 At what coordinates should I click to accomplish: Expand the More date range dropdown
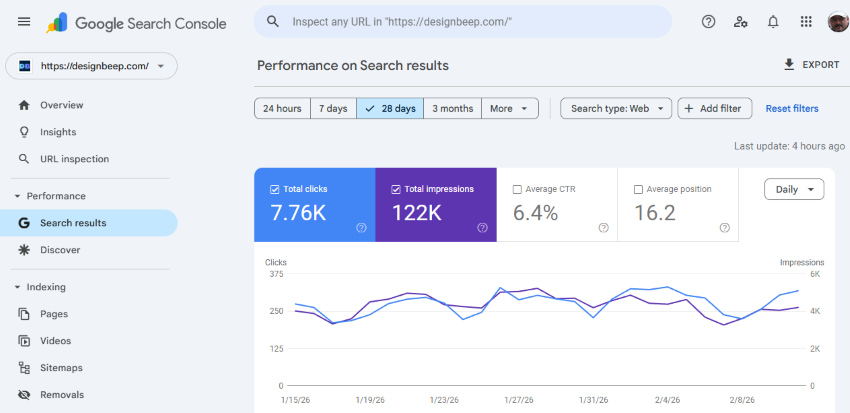510,108
